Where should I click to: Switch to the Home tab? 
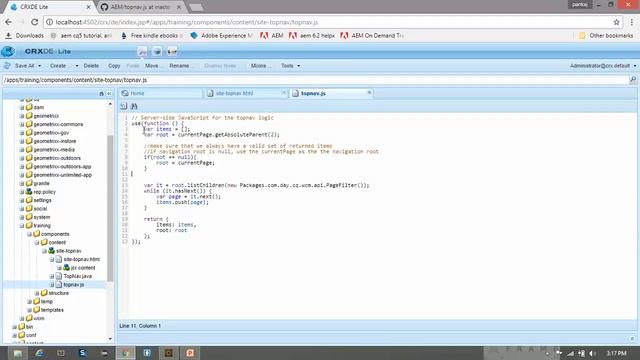point(161,93)
